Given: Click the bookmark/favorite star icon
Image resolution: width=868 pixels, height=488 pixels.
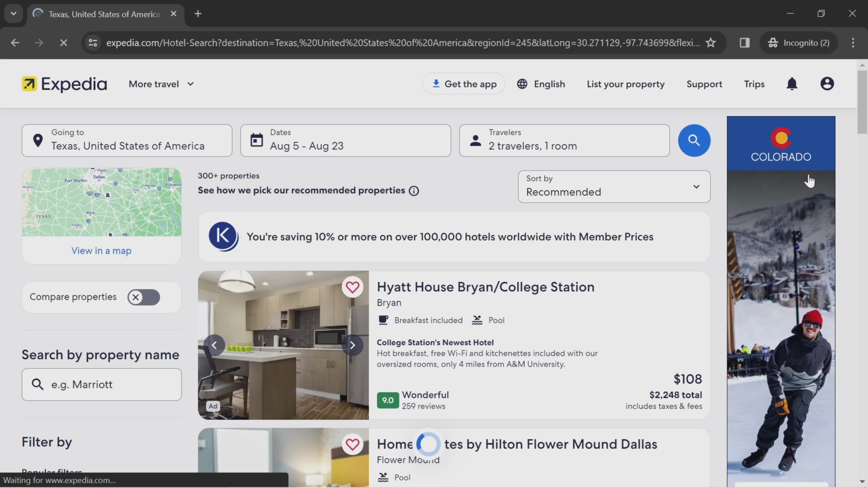Looking at the screenshot, I should pyautogui.click(x=711, y=42).
